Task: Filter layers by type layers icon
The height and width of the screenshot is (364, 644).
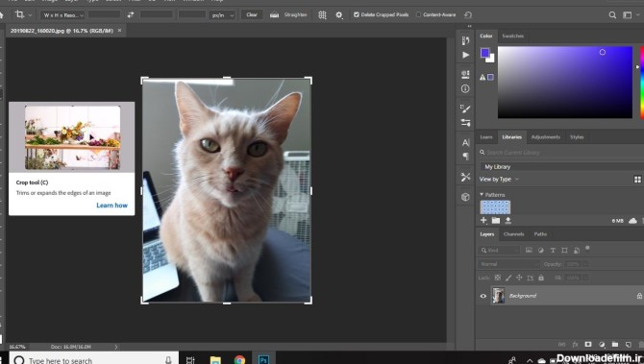Action: [x=553, y=251]
